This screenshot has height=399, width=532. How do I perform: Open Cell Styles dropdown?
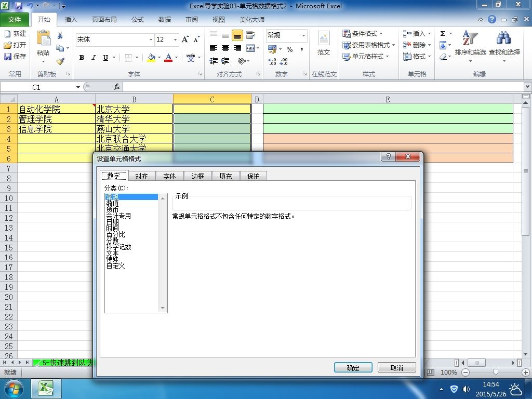365,57
